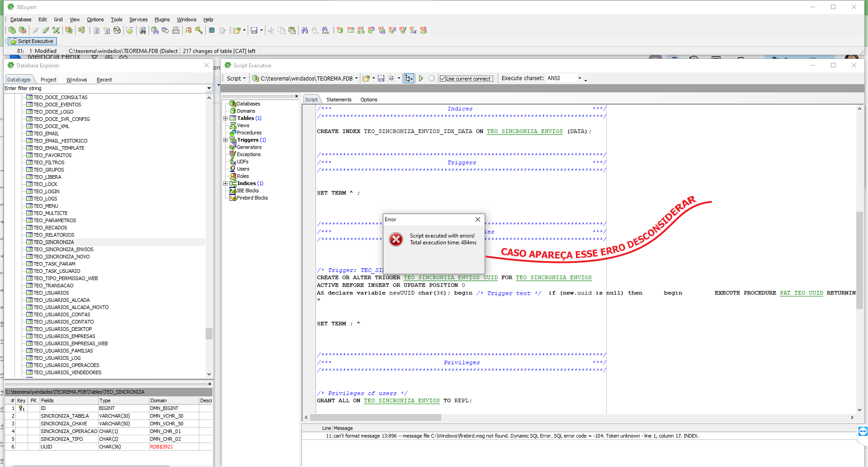Click the Domain column header
The image size is (868, 467).
(x=174, y=400)
